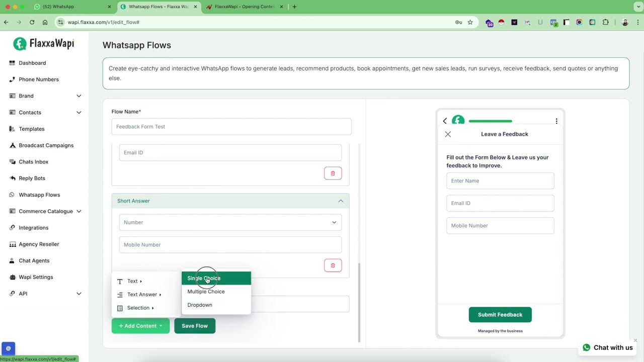Click the Templates sidebar icon
This screenshot has width=644, height=362.
pos(12,129)
